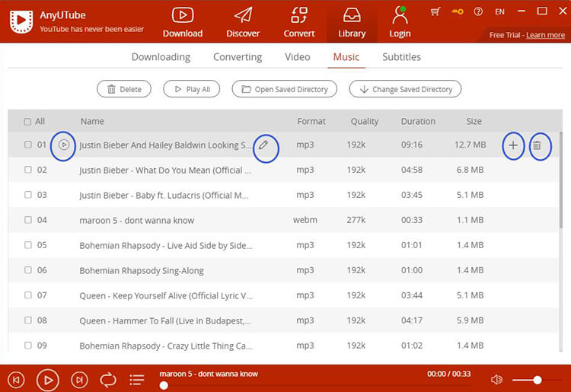Screen dimensions: 571x392
Task: Click Open Saved Directory button
Action: (x=285, y=89)
